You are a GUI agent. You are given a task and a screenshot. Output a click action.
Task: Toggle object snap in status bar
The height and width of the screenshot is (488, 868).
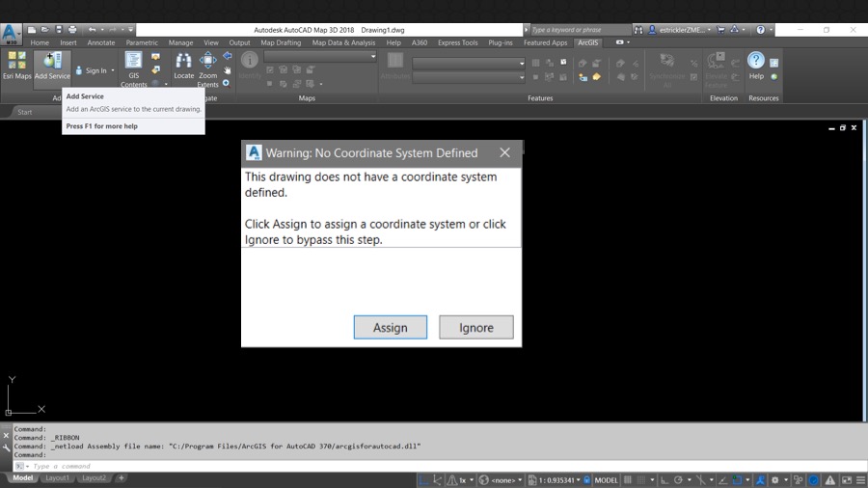[737, 480]
